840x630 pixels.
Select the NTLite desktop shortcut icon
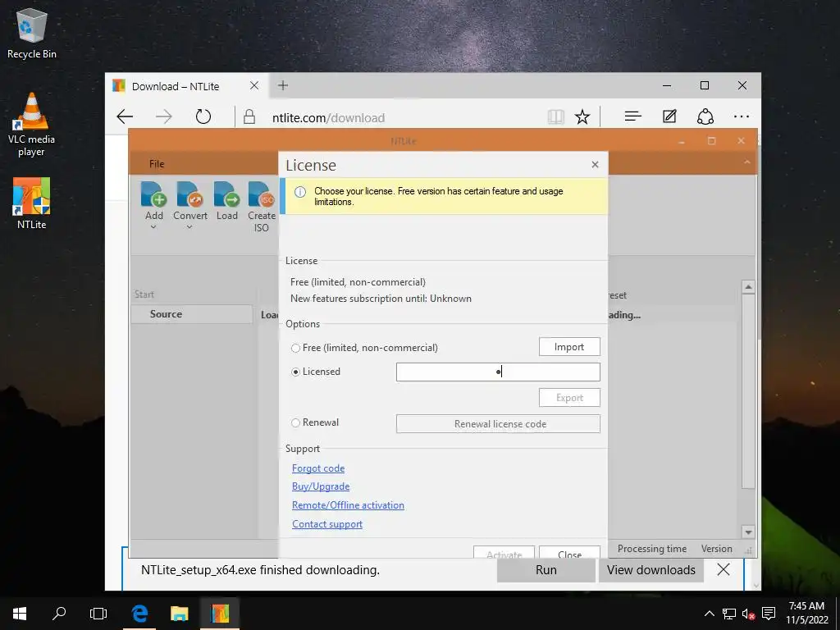(x=32, y=203)
